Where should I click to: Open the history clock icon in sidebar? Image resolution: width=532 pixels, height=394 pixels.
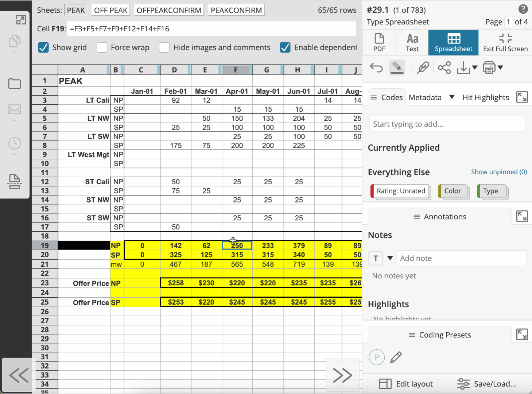(x=15, y=143)
